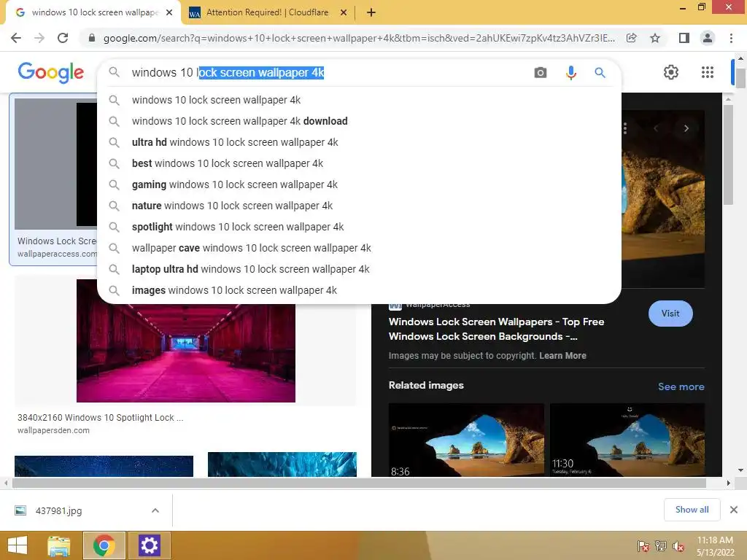This screenshot has width=747, height=560.
Task: Open the wallpapersden.com source text
Action: click(x=53, y=430)
